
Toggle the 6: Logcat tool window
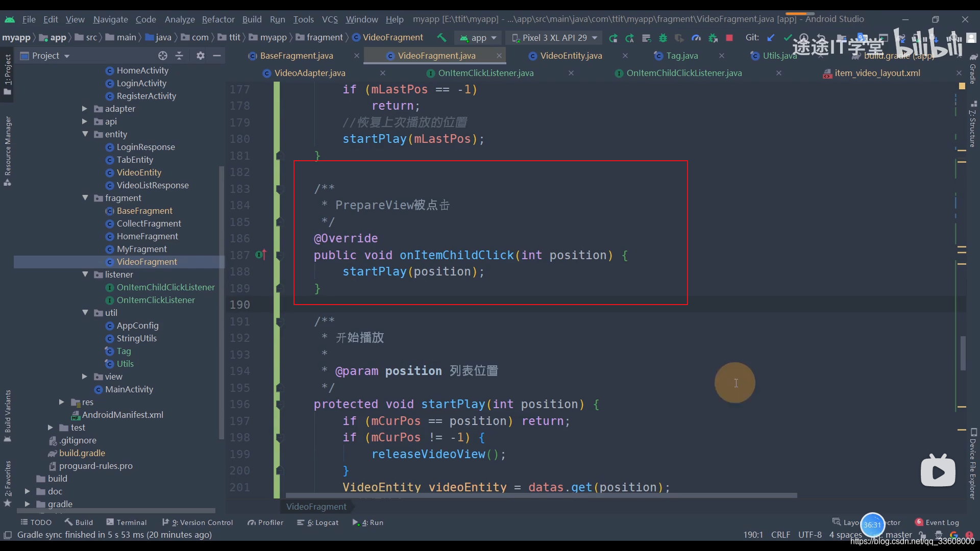318,522
